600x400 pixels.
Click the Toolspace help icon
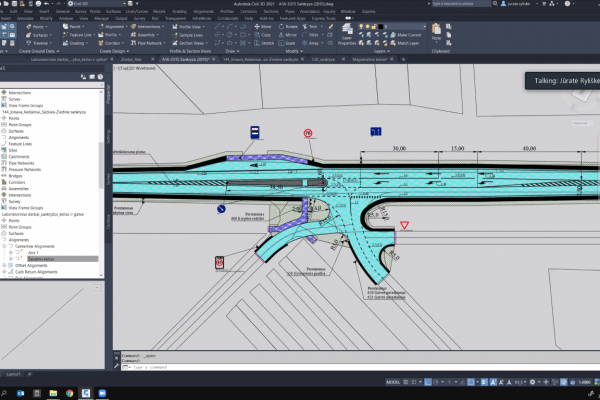point(100,77)
